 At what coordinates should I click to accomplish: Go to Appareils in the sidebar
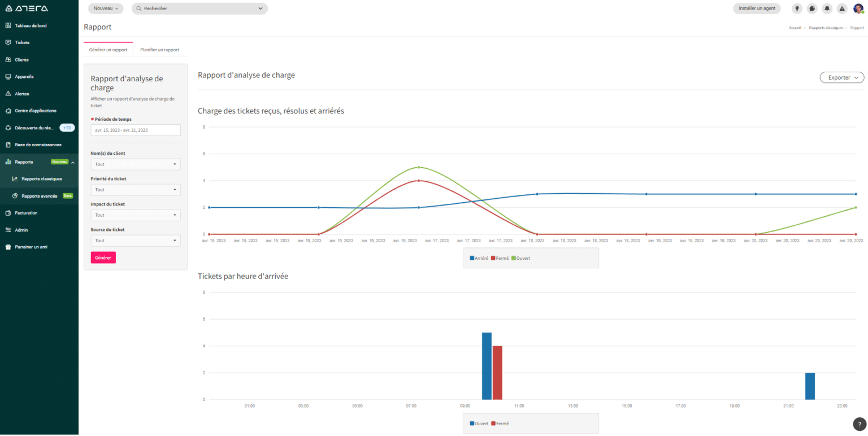24,77
